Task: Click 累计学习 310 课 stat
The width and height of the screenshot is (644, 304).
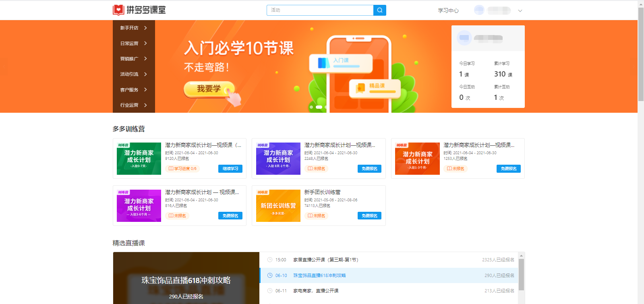Action: [x=503, y=69]
